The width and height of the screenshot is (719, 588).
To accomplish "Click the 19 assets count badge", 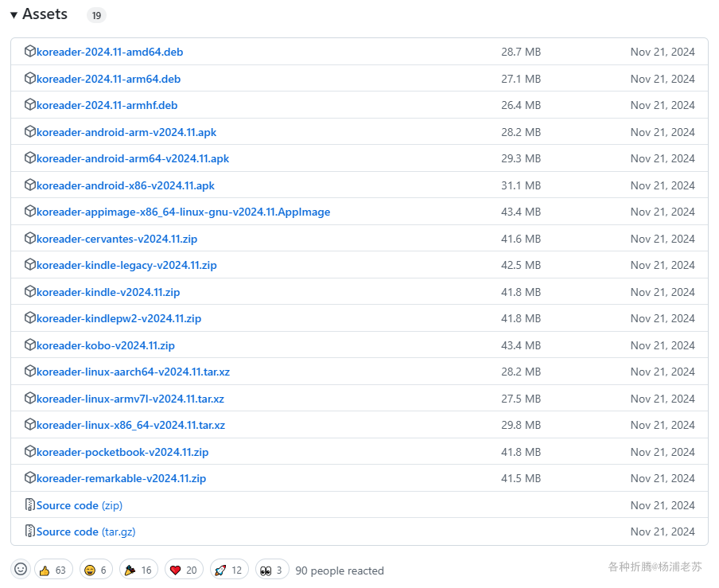I will pos(96,16).
